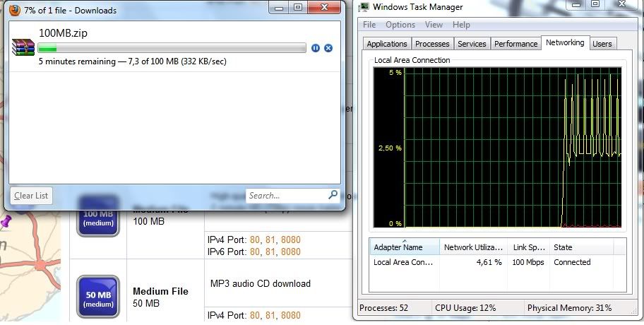Click the 100MB.zip download progress bar
Image resolution: width=644 pixels, height=325 pixels.
point(172,48)
